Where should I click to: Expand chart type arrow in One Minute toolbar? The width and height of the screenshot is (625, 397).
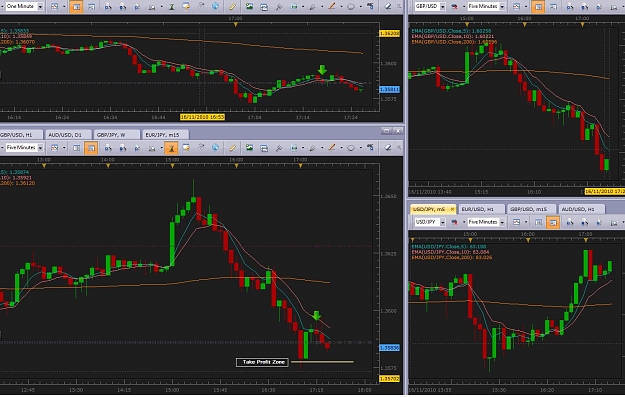64,7
